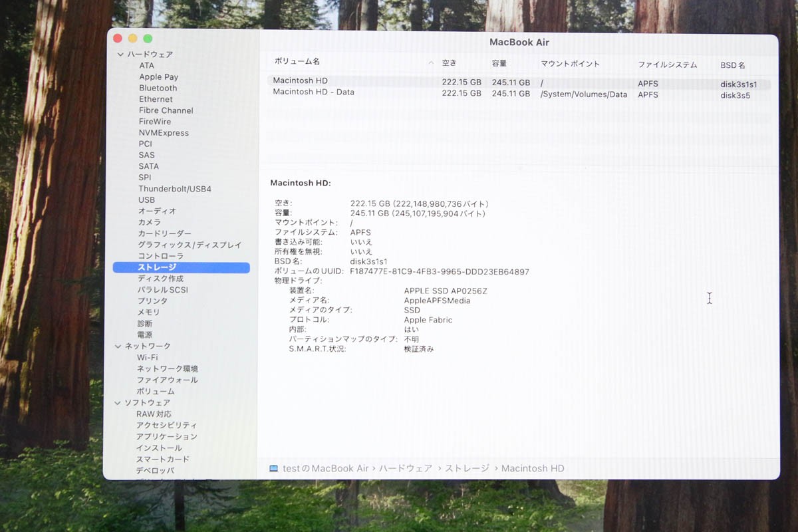
Task: Select メモリ in the sidebar
Action: (148, 312)
